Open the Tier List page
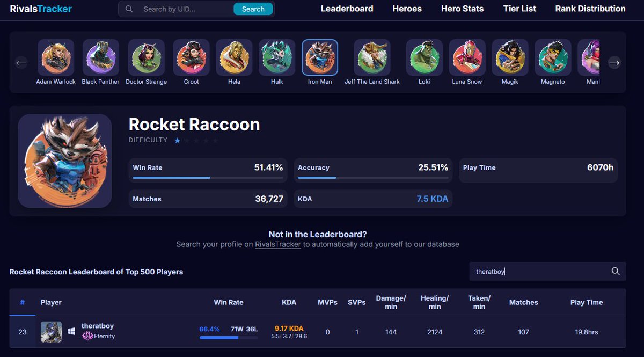Screen dimensions: 644x357 pyautogui.click(x=519, y=9)
